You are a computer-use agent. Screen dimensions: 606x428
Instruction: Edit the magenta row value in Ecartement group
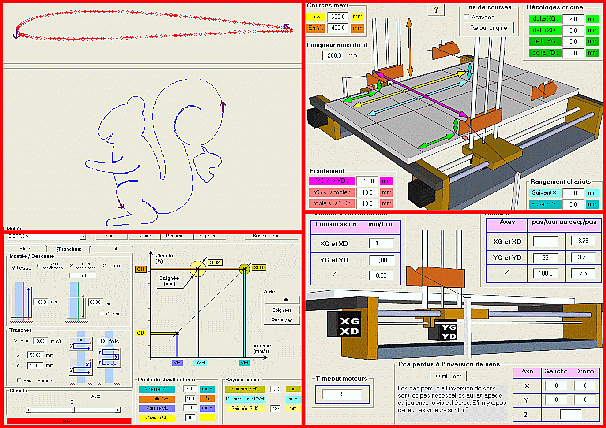[x=367, y=181]
